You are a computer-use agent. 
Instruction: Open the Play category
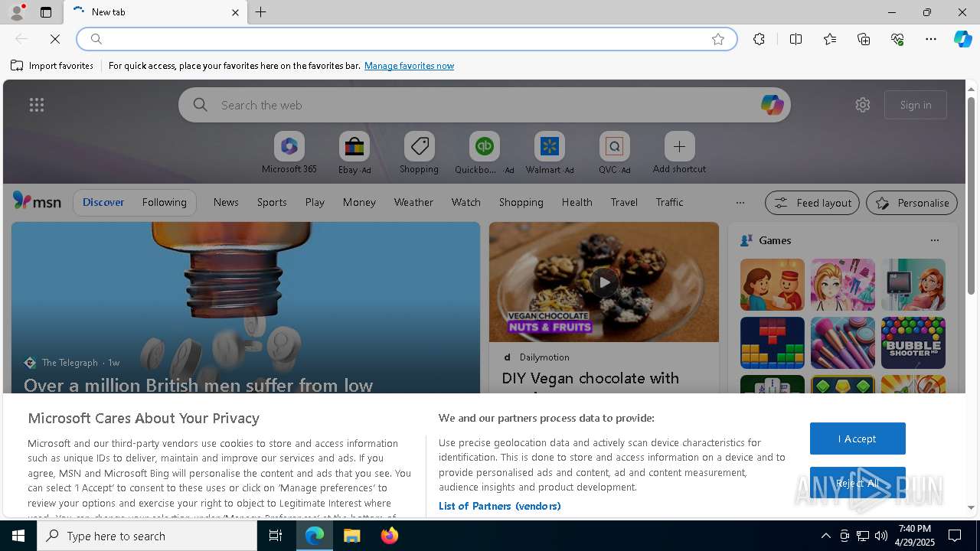(x=315, y=202)
